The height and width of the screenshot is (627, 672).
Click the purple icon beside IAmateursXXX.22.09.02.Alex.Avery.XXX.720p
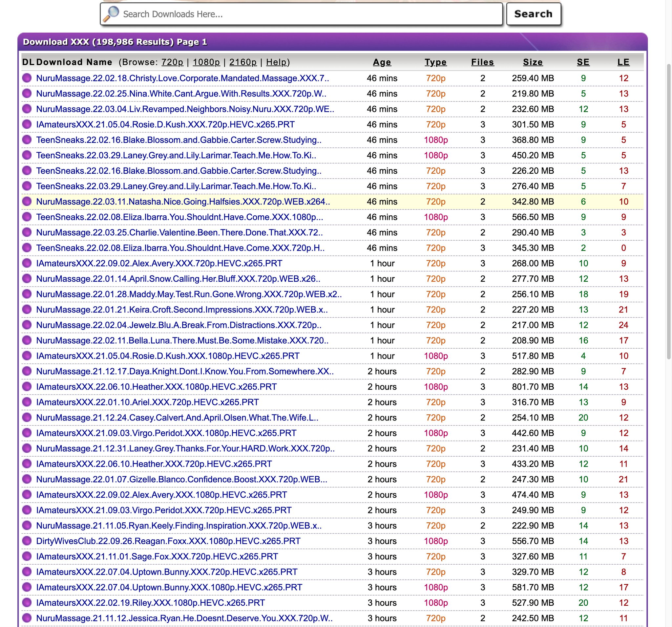pyautogui.click(x=27, y=263)
